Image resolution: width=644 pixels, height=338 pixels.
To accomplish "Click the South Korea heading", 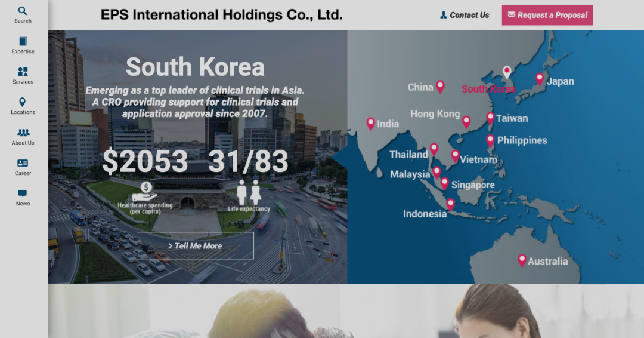I will click(x=195, y=67).
